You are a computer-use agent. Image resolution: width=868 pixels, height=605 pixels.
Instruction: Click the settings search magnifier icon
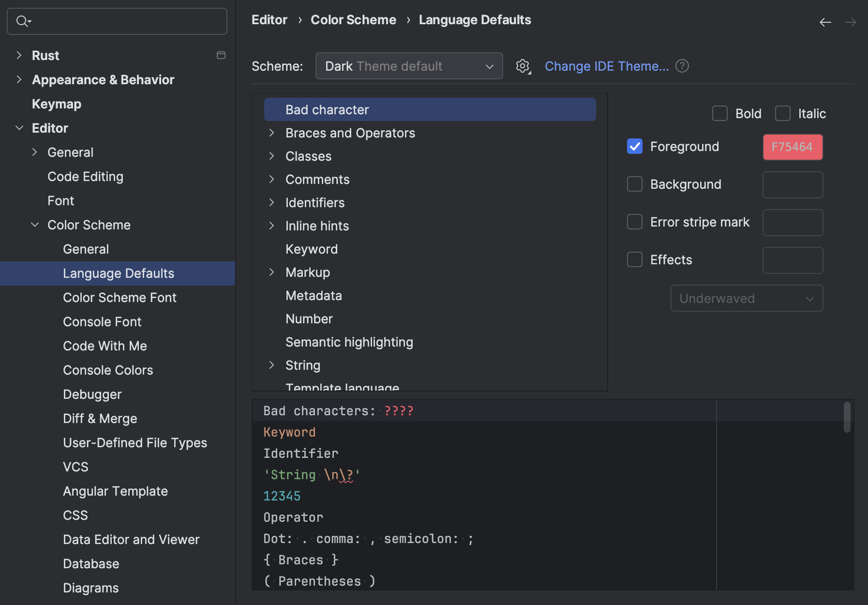click(x=23, y=21)
